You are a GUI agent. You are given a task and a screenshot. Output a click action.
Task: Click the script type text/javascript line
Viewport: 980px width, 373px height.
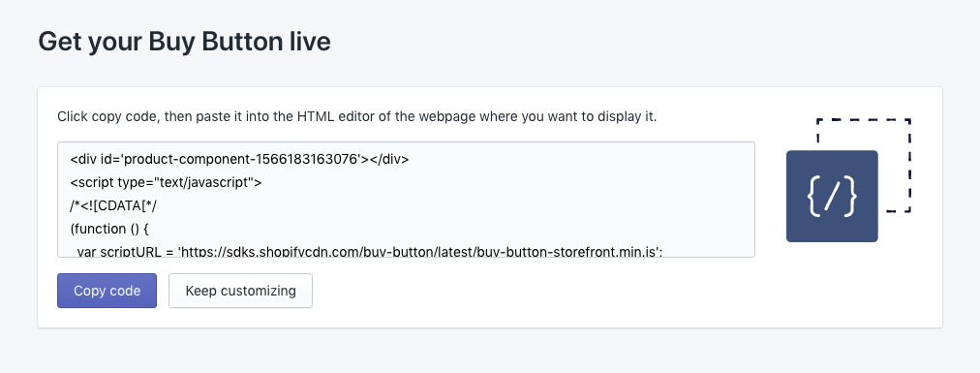tap(166, 182)
